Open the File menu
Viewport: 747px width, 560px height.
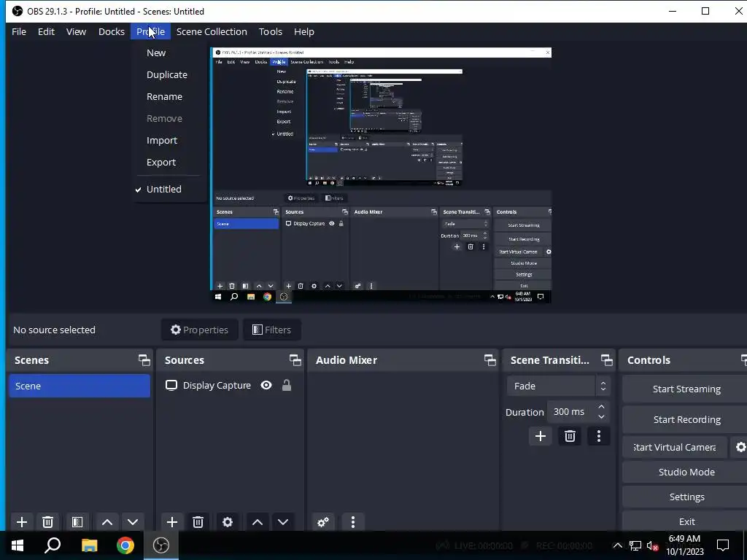click(x=19, y=31)
